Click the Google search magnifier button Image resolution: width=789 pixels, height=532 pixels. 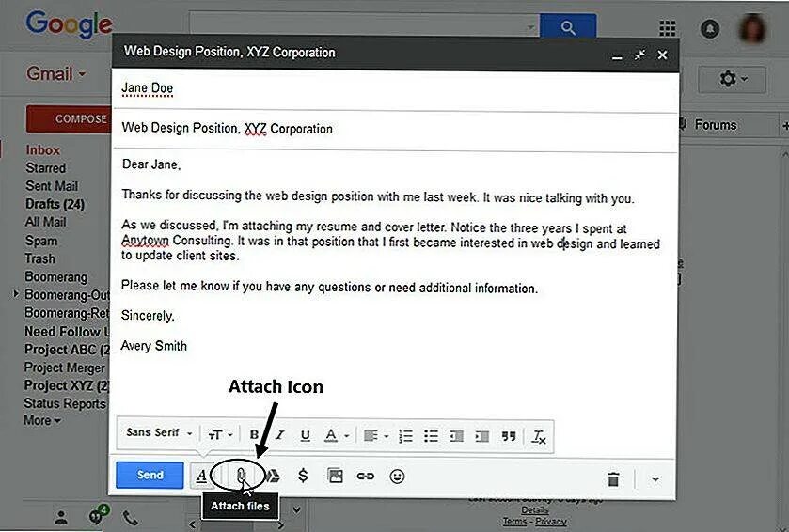(568, 26)
